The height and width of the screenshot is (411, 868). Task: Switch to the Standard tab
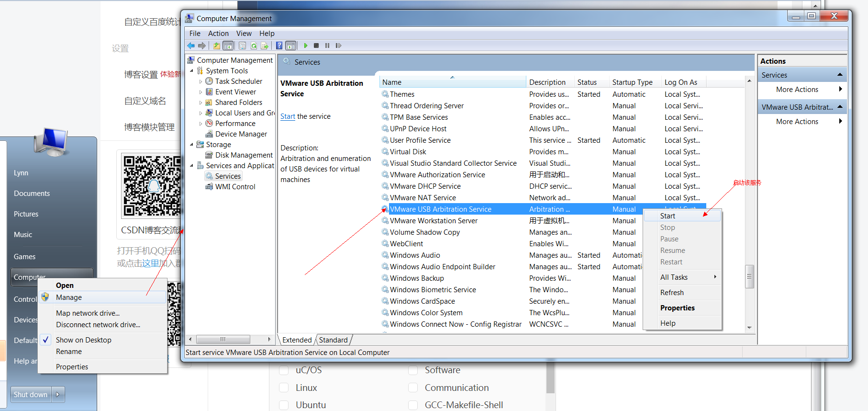pyautogui.click(x=334, y=340)
